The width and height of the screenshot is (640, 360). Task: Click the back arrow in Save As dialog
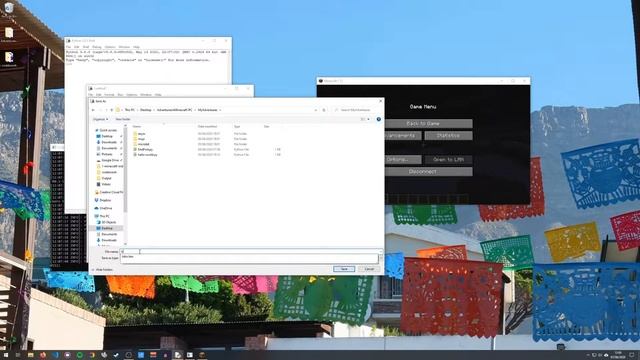[93, 110]
